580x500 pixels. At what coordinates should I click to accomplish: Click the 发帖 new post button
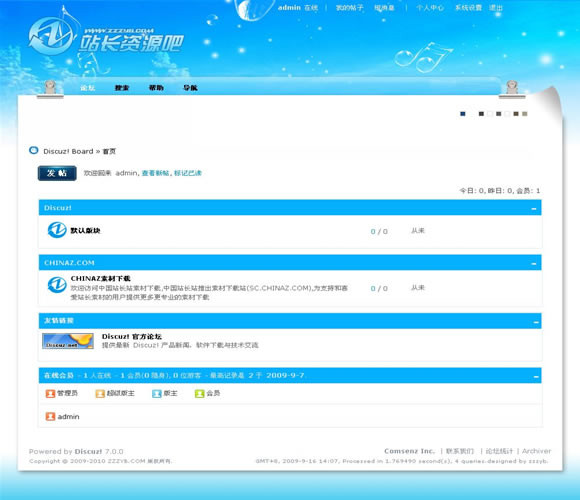click(57, 173)
